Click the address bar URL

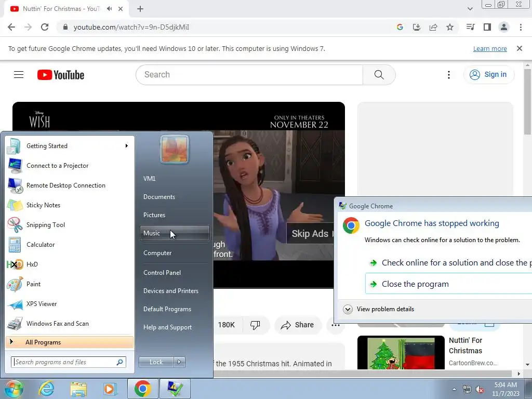(x=131, y=27)
